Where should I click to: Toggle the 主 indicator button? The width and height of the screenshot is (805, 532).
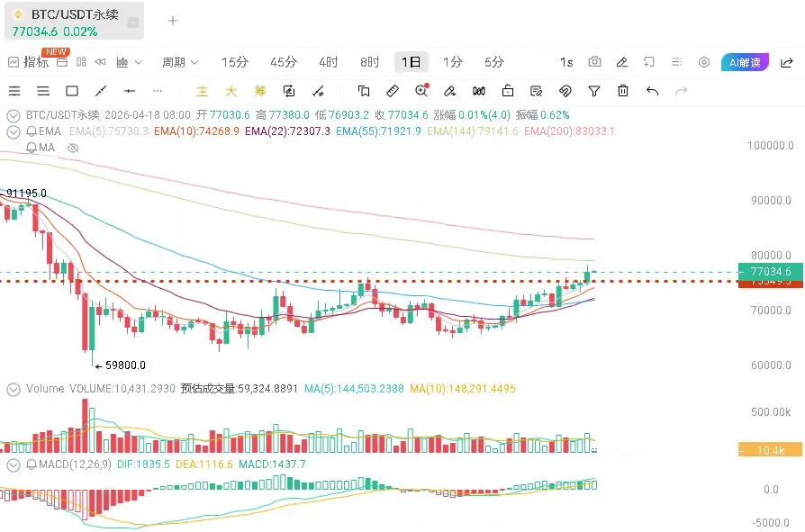click(203, 91)
